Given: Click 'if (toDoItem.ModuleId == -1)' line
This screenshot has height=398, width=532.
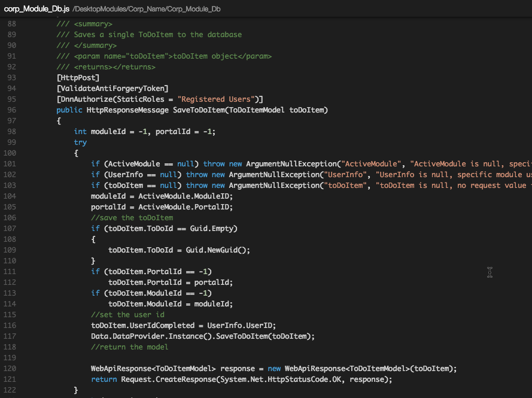Looking at the screenshot, I should pos(151,293).
